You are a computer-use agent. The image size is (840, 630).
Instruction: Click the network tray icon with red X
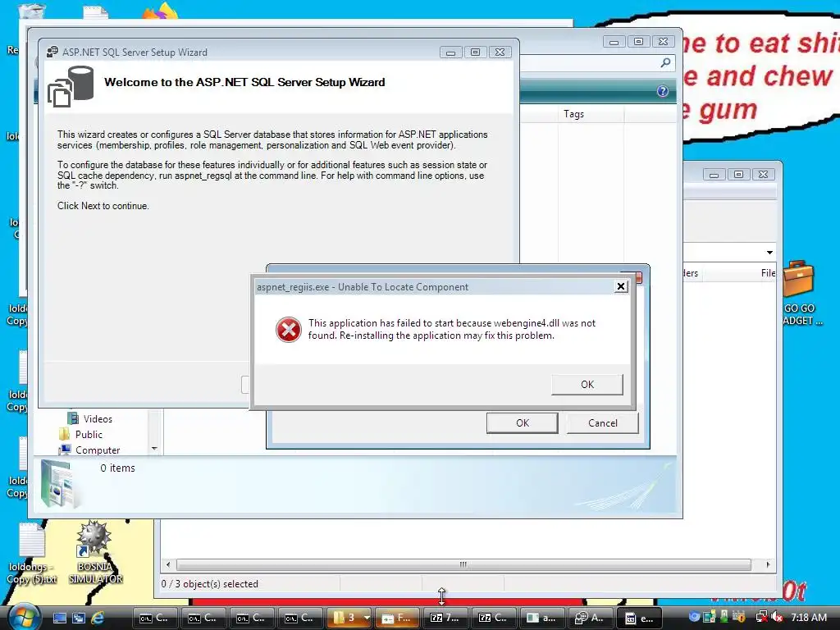click(x=761, y=617)
